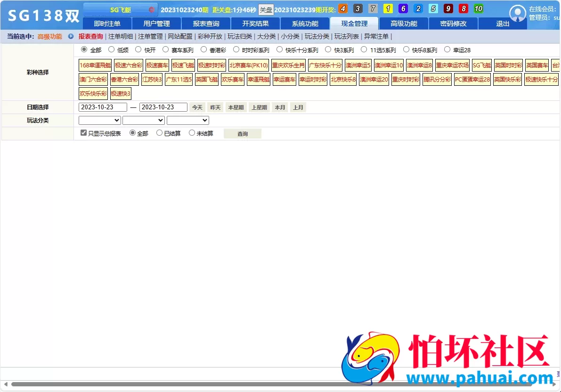
Task: Switch to the 现金管理 tab
Action: pos(354,24)
